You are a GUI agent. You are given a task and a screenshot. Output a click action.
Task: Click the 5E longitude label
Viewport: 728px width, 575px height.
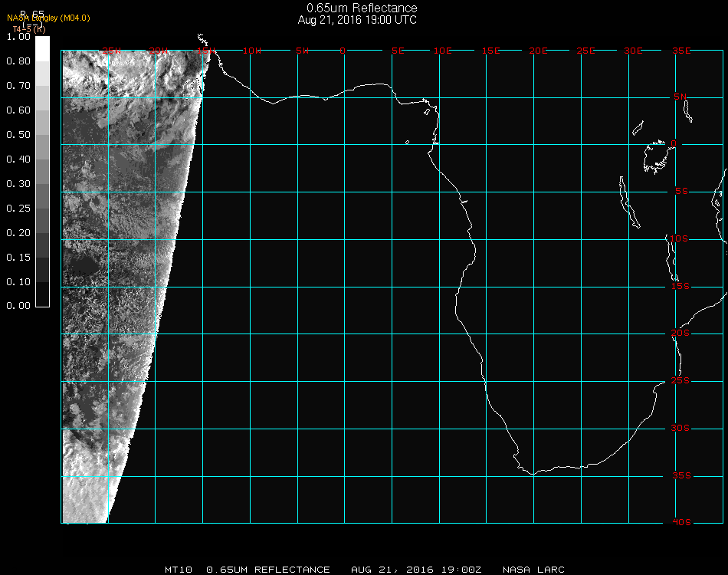[x=398, y=51]
